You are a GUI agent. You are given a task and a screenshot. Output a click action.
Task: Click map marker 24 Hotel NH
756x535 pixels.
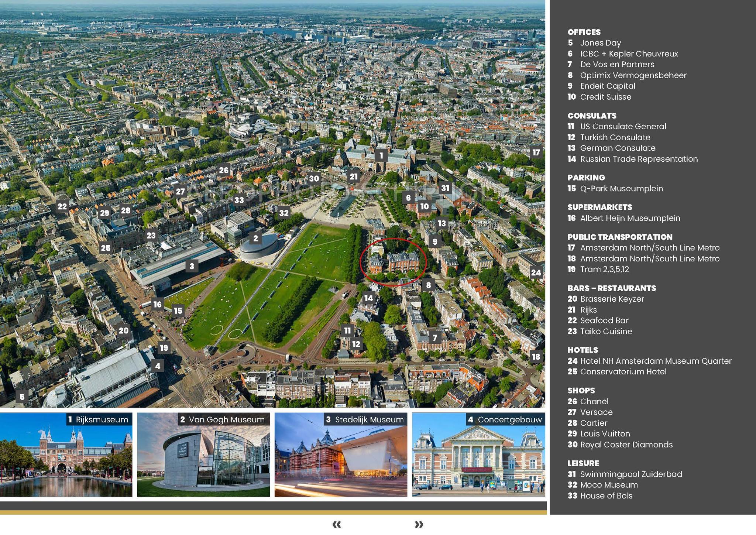tap(536, 272)
